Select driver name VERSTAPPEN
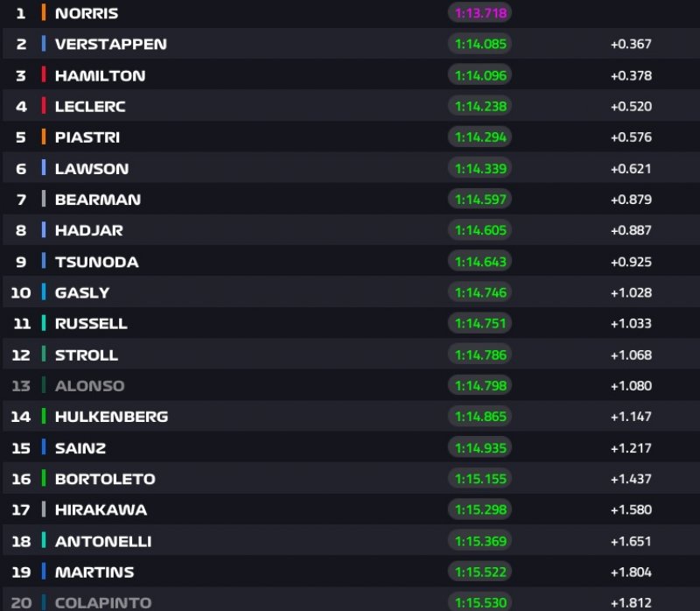Viewport: 700px width, 611px height. tap(110, 44)
